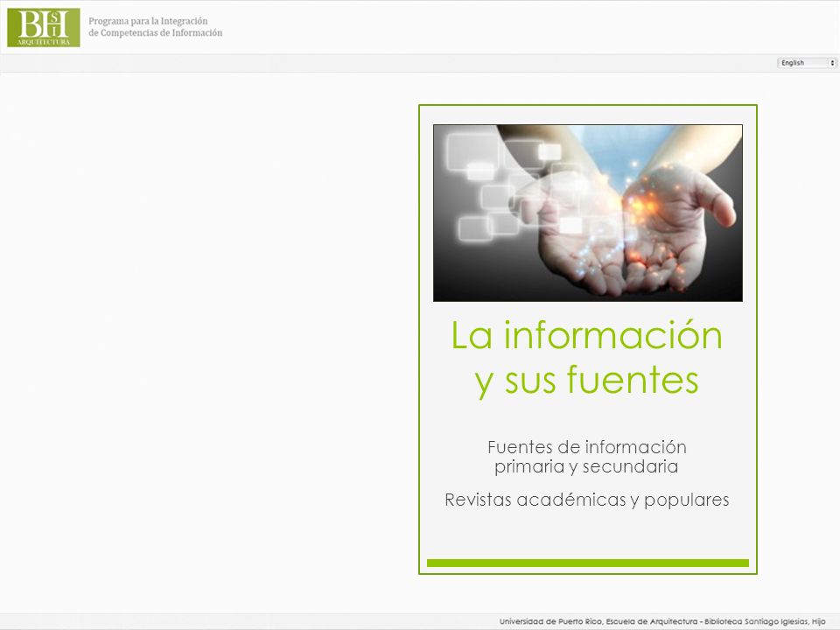Click 'de Competencias de Información' in the header

tap(156, 32)
